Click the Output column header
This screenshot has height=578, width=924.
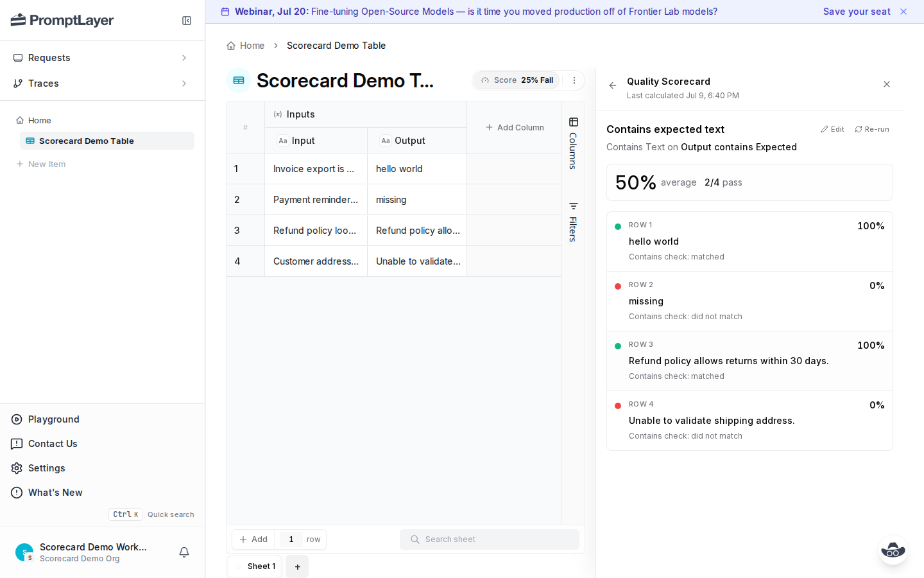click(417, 141)
